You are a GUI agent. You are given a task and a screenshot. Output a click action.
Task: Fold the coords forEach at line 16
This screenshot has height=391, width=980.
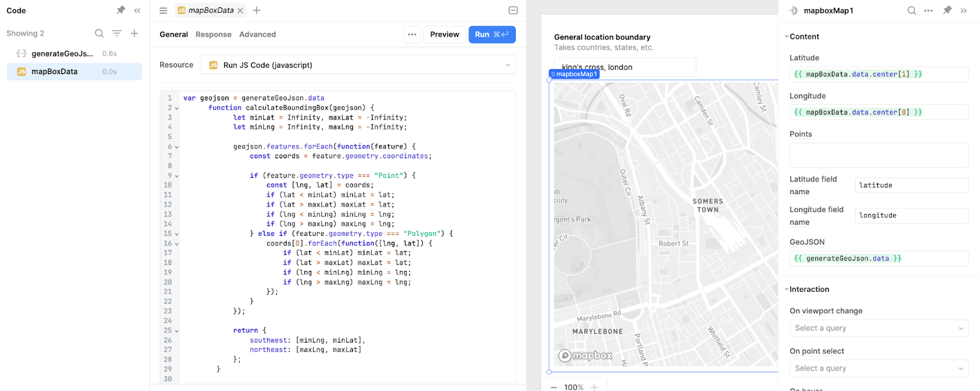pos(177,244)
